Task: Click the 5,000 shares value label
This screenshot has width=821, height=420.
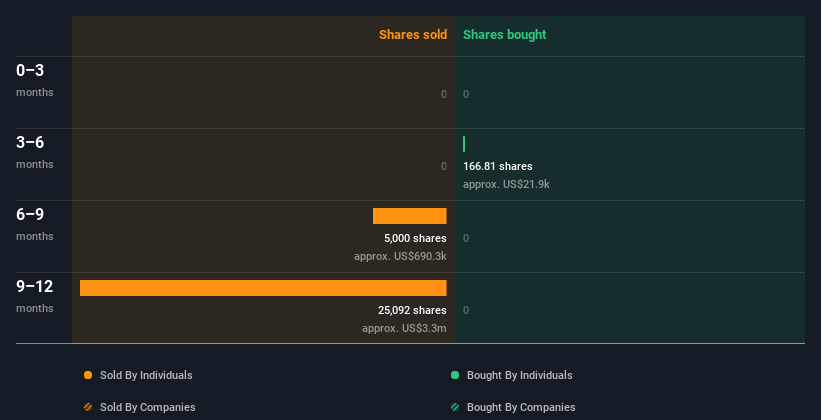Action: pos(415,238)
